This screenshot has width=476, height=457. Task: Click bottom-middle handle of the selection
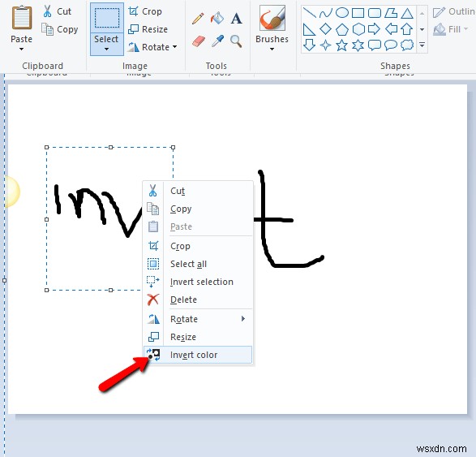coord(111,290)
